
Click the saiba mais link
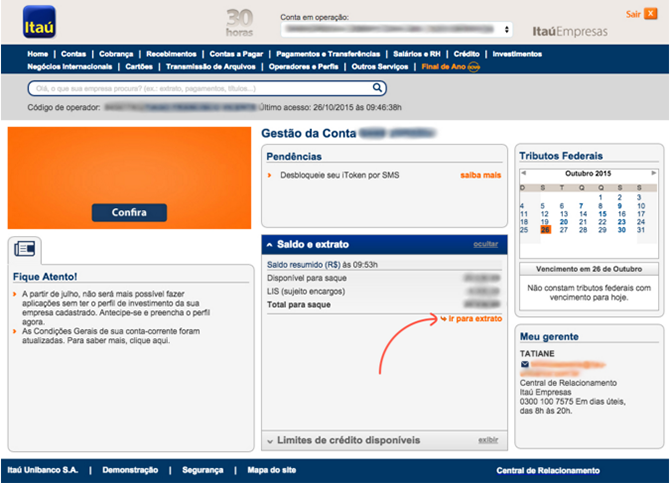(481, 175)
